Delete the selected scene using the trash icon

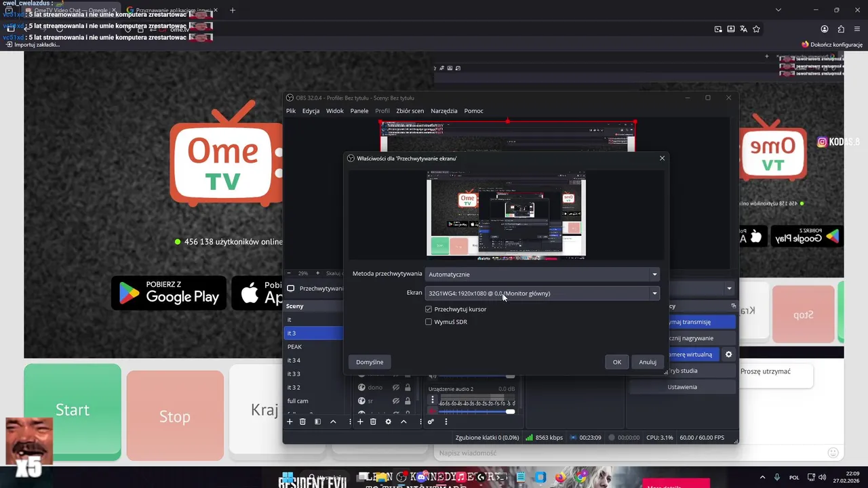click(x=302, y=422)
